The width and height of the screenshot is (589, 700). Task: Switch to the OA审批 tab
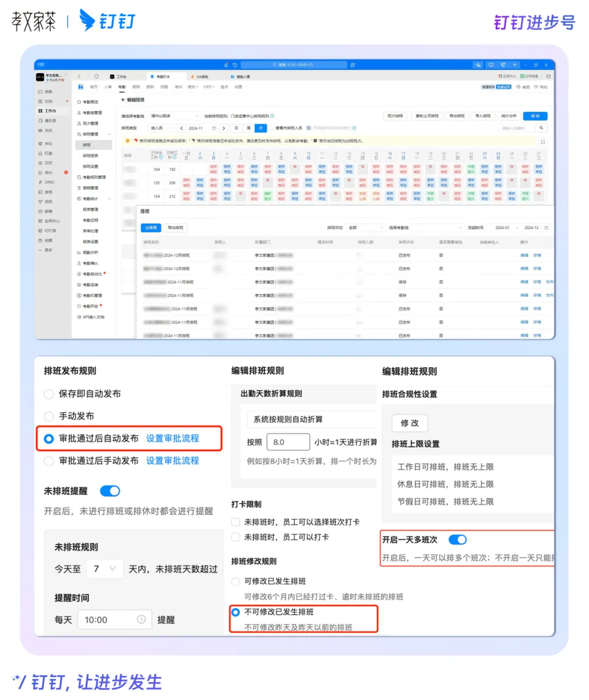pos(200,76)
